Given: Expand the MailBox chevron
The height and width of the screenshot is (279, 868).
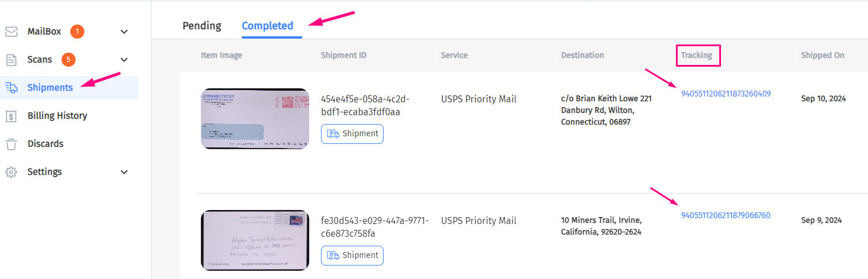Looking at the screenshot, I should coord(124,32).
